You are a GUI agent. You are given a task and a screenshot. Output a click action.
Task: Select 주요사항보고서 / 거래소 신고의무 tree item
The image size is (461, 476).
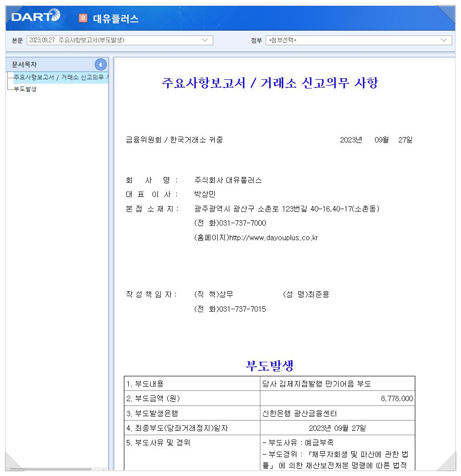[x=61, y=77]
